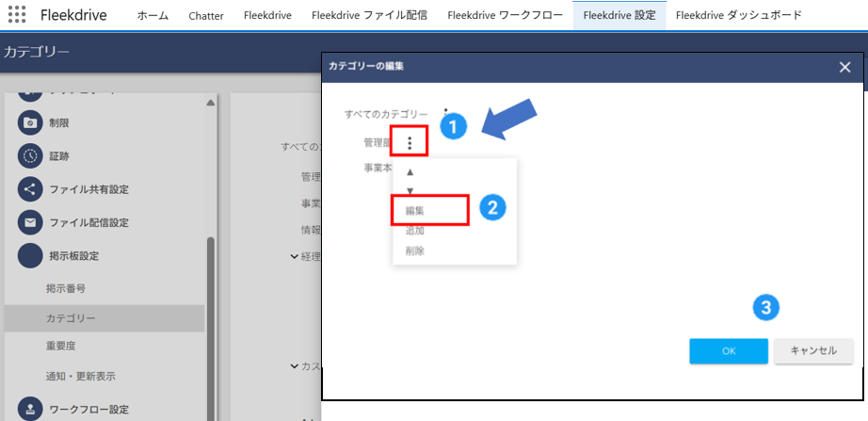868x421 pixels.
Task: Select カテゴリー submenu item in sidebar
Action: tap(104, 318)
